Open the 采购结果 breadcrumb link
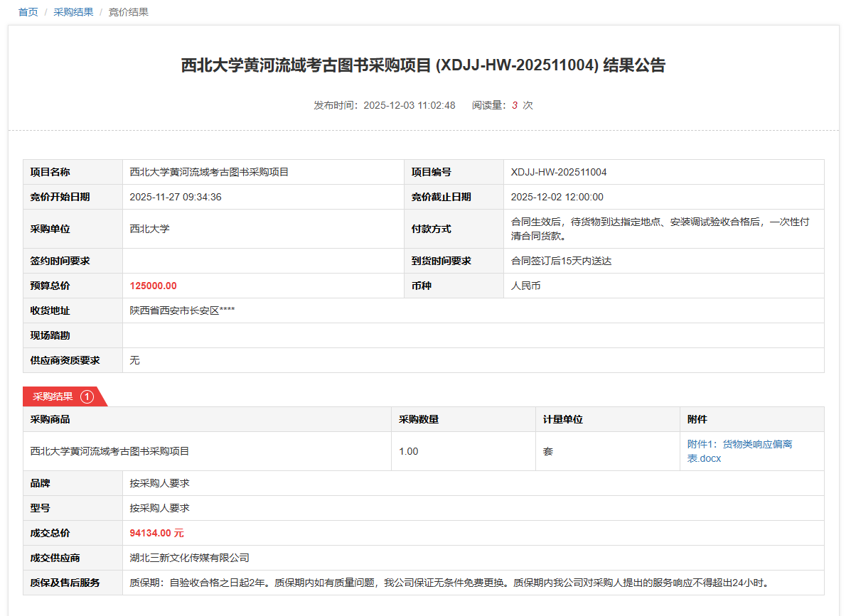Screen dimensions: 851x616 (x=73, y=12)
